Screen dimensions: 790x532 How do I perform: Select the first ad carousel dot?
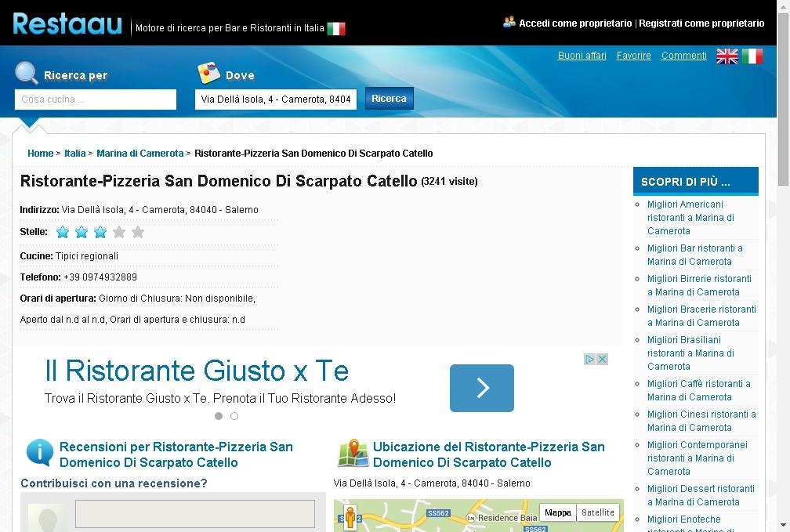219,416
